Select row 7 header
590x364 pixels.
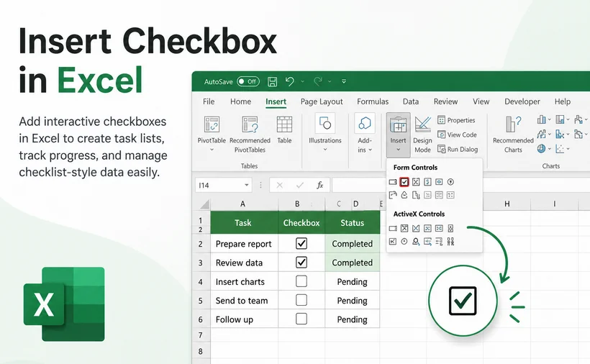(x=201, y=335)
